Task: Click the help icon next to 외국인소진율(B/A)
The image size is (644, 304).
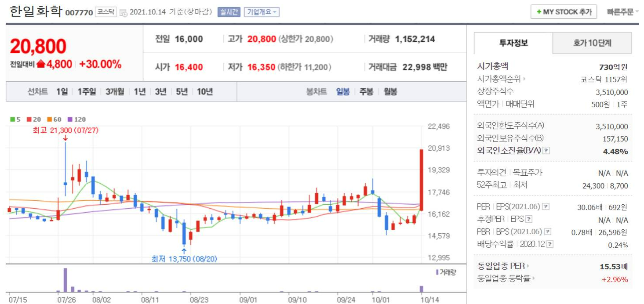Action: pyautogui.click(x=546, y=151)
